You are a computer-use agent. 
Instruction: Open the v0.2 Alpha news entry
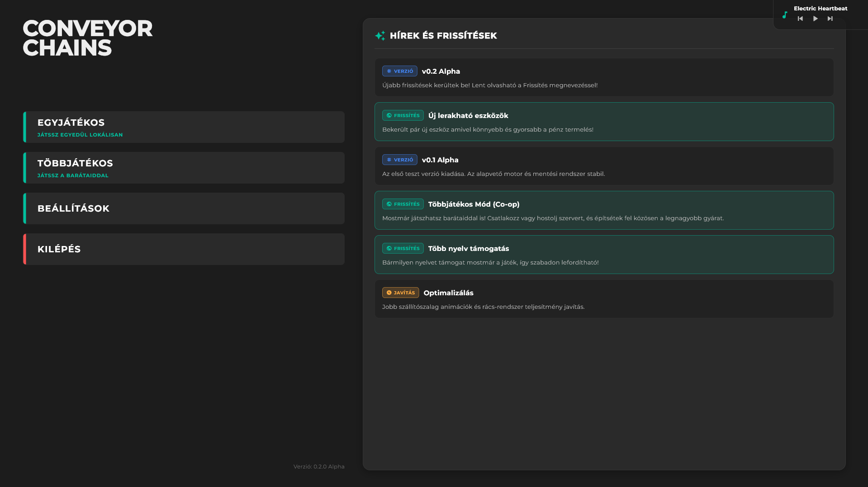(604, 77)
